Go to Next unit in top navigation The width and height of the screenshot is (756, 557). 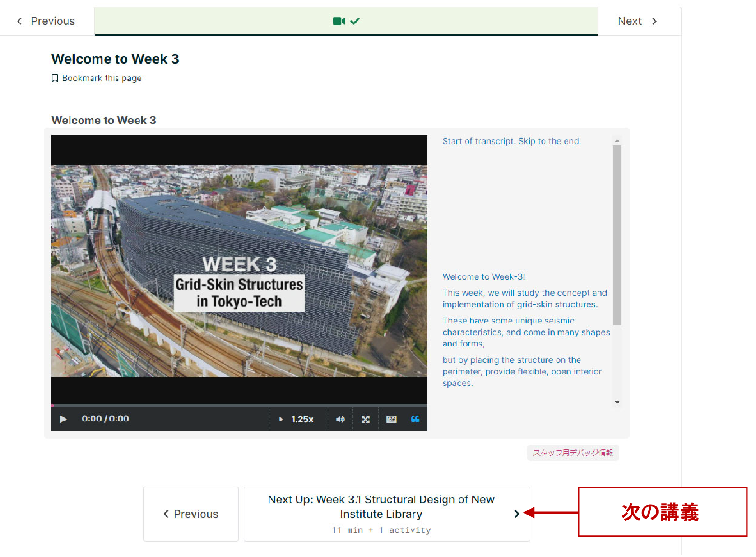(639, 21)
